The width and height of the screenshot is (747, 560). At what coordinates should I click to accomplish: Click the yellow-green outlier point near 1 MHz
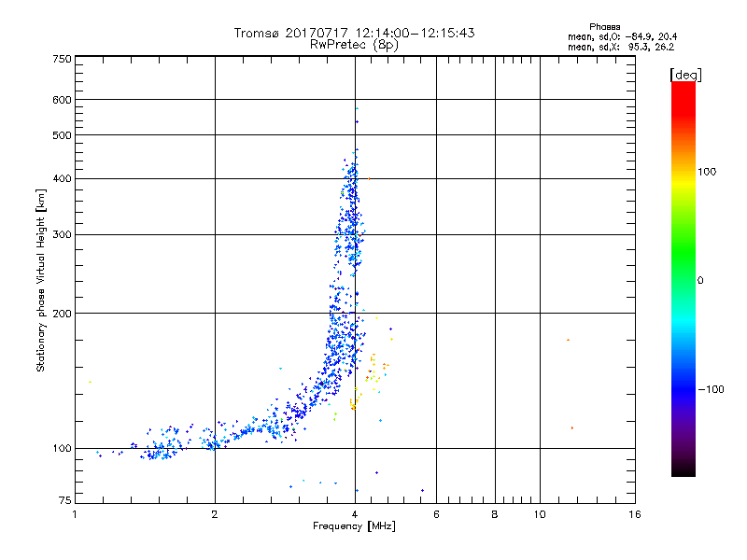coord(90,382)
